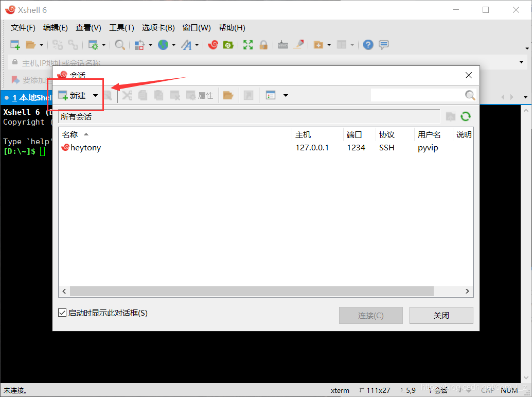Open the 编辑(E) menu
This screenshot has height=397, width=532.
[x=55, y=28]
